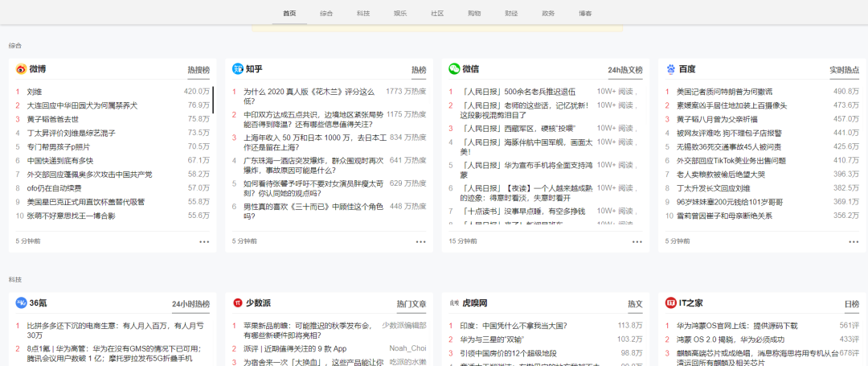Viewport: 868px width, 366px height.
Task: Switch to the 首页 tab
Action: (289, 14)
